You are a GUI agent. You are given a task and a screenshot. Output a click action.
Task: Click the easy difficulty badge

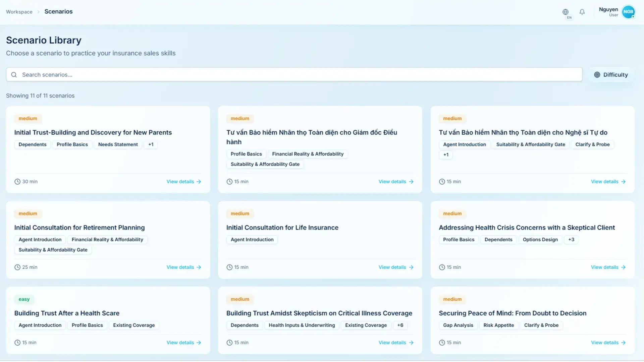tap(24, 299)
